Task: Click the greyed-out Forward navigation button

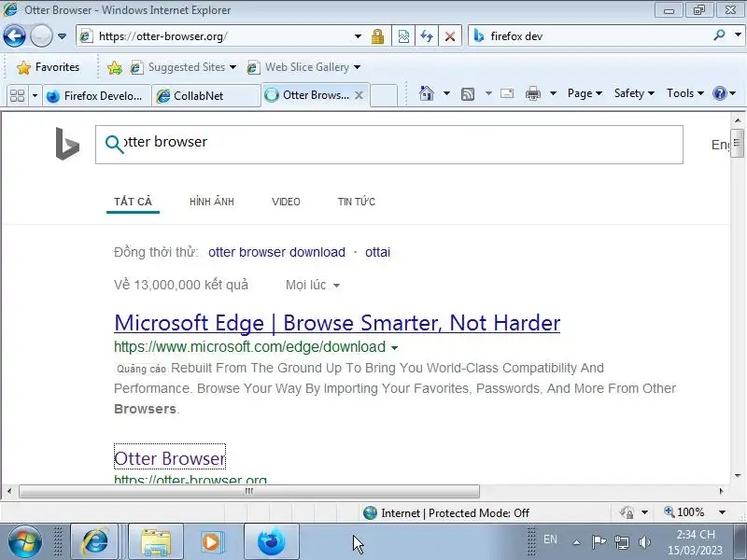Action: pos(41,35)
